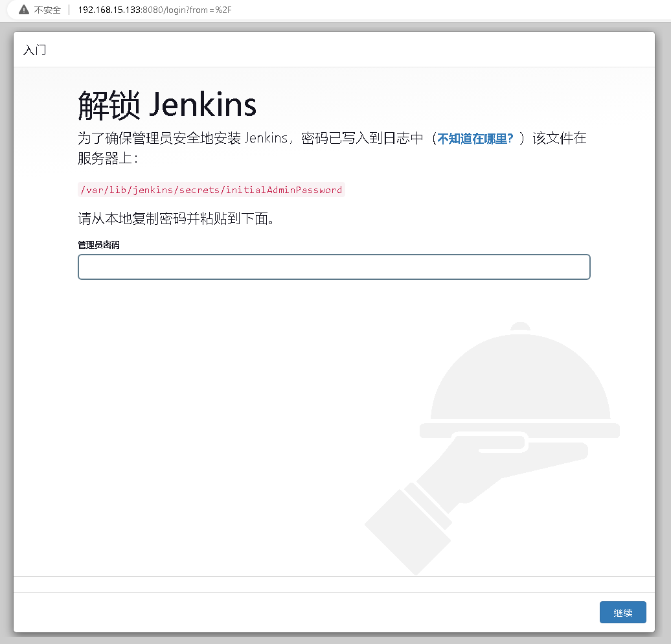The image size is (671, 644).
Task: Click the not-secure warning triangle icon
Action: tap(24, 10)
